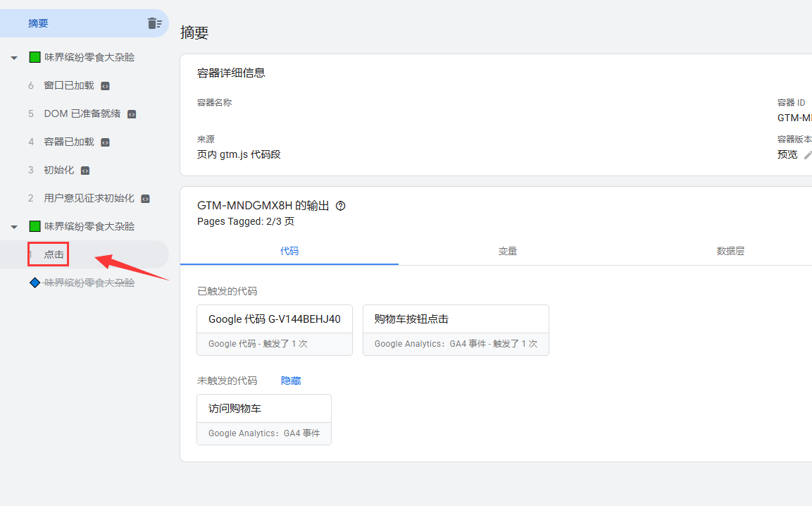
Task: Click the pencil edit icon next to 预览
Action: coord(808,154)
